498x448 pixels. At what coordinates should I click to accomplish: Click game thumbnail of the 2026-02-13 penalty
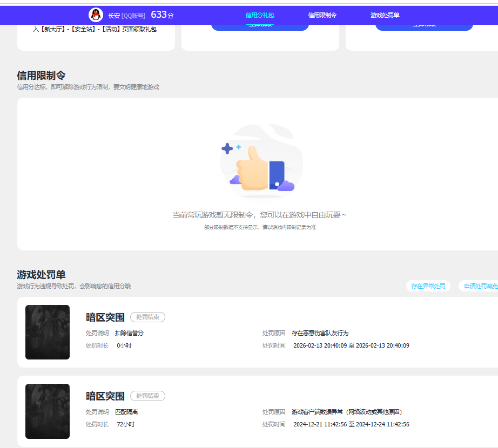[x=48, y=332]
